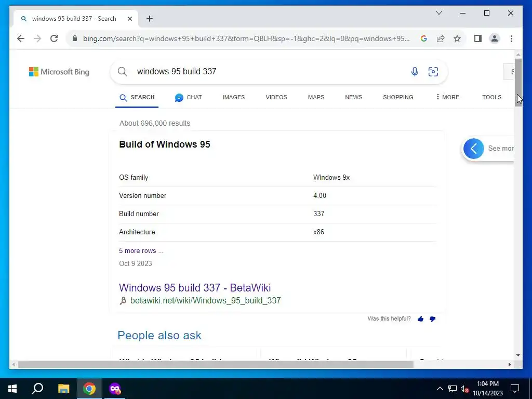This screenshot has height=399, width=532.
Task: Open the TOOLS option
Action: 491,97
